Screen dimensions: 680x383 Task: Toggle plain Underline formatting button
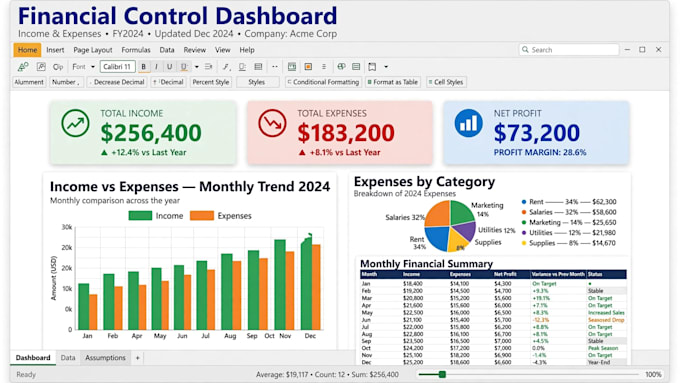[x=170, y=66]
